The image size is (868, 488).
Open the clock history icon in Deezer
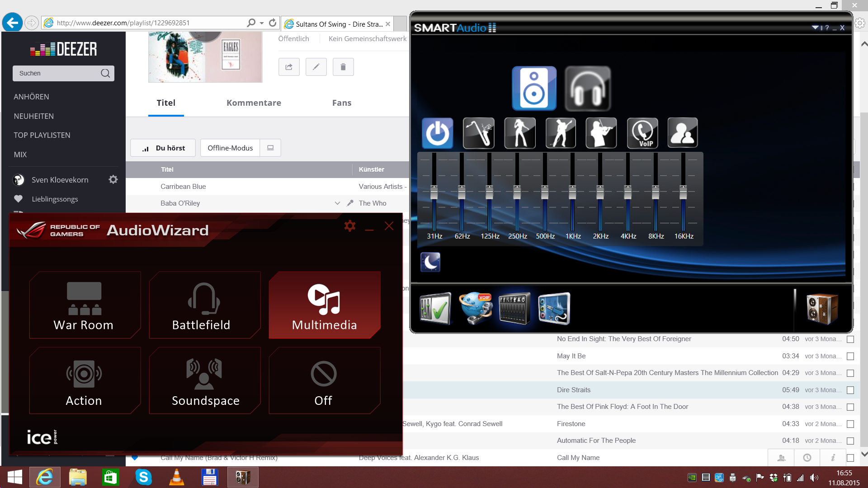tap(807, 458)
